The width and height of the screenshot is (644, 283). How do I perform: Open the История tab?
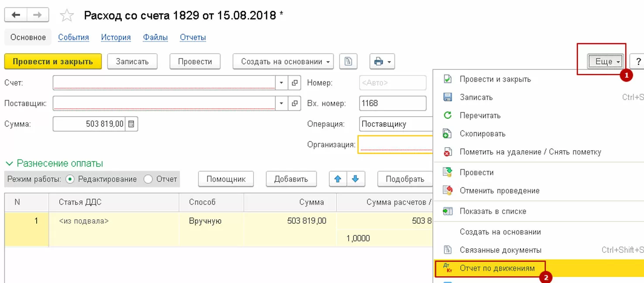coord(116,38)
